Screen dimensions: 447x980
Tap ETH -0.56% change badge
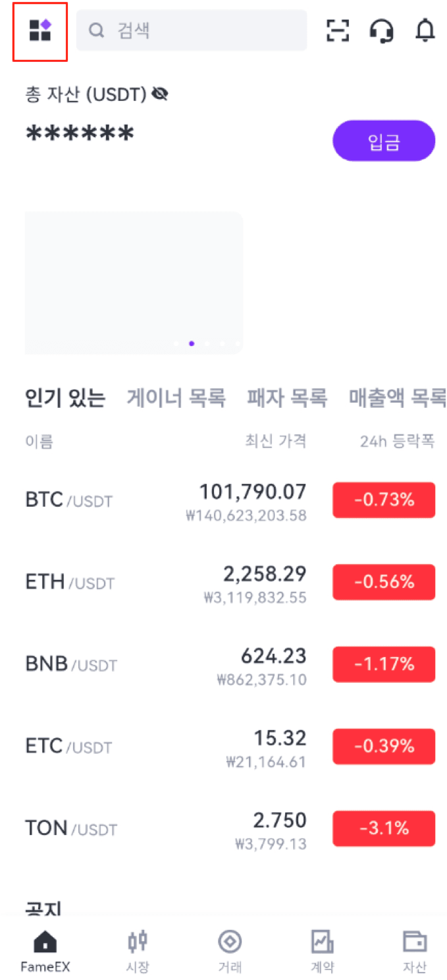point(384,582)
